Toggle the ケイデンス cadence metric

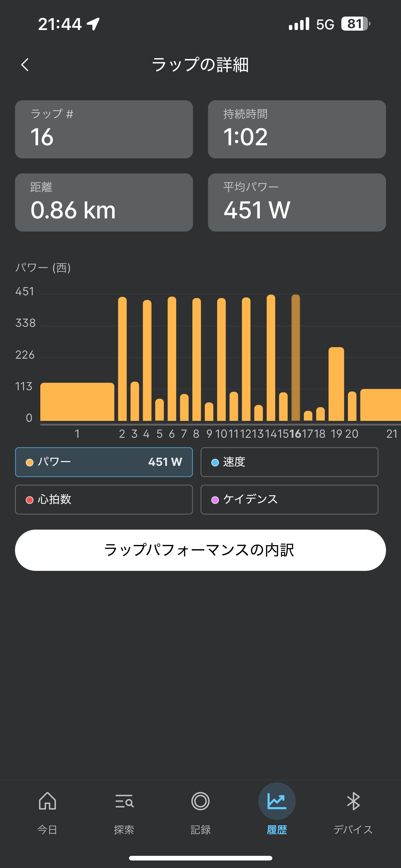coord(289,499)
